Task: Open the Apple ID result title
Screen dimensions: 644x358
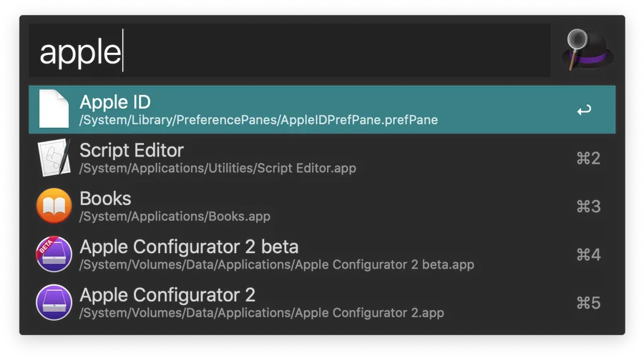Action: click(115, 101)
